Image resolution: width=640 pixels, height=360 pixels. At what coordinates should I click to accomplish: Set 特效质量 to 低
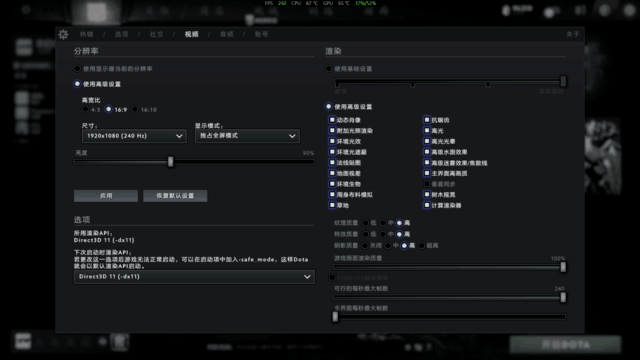coord(365,234)
